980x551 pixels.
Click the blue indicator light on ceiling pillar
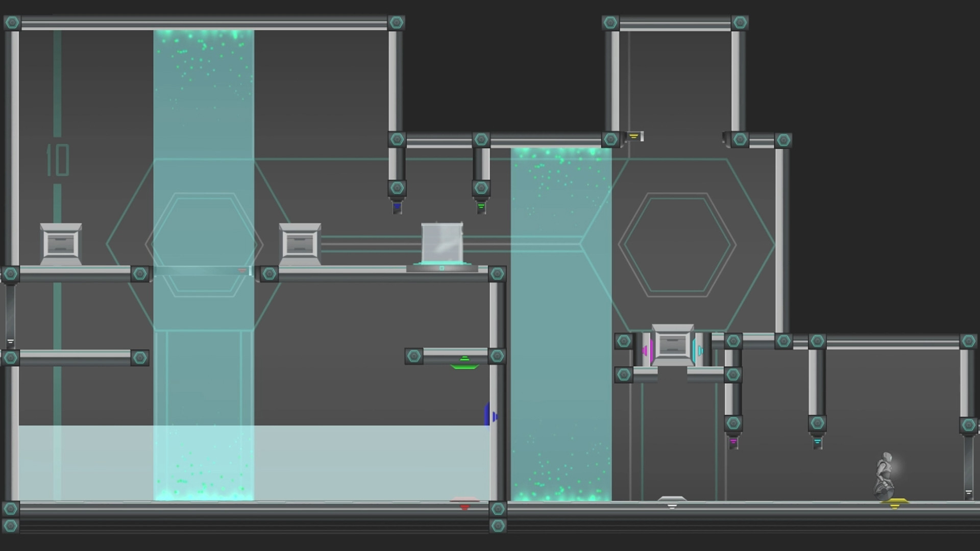click(x=397, y=207)
